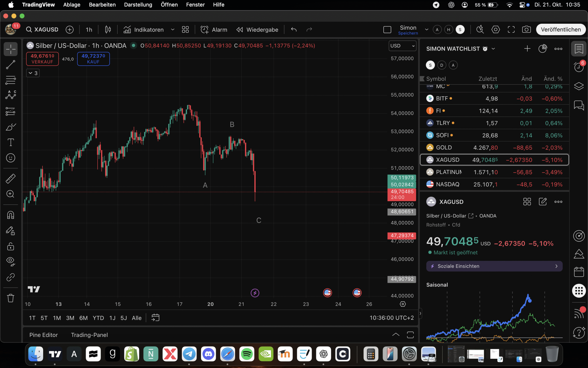Open the economic calendar panel icon
Image resolution: width=588 pixels, height=368 pixels.
pos(579,272)
